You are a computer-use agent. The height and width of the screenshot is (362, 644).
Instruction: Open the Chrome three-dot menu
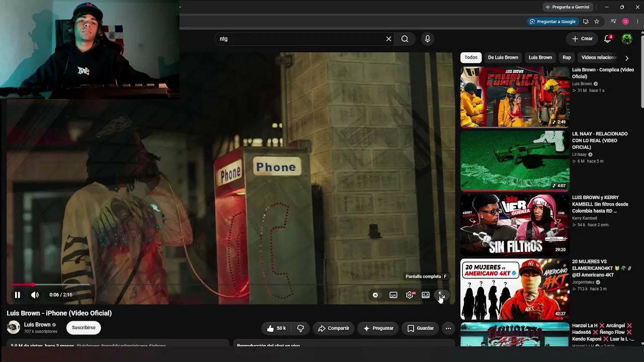[x=637, y=22]
